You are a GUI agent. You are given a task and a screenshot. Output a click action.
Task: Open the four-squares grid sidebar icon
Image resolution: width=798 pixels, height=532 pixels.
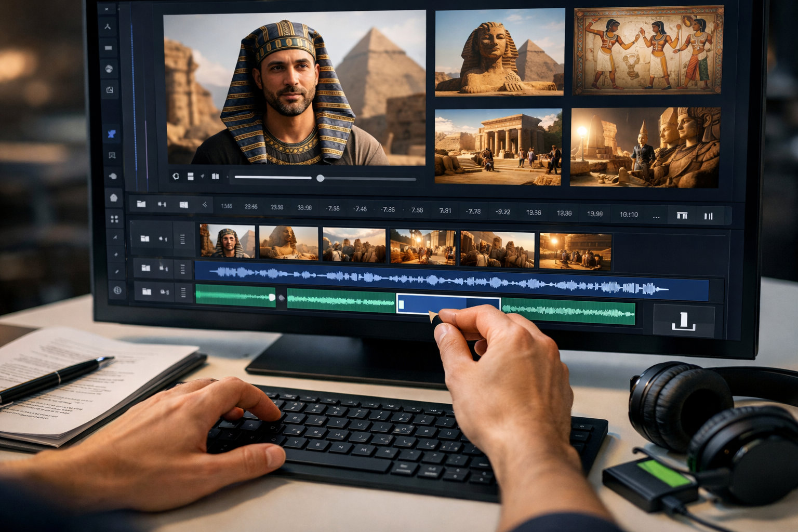pos(114,219)
